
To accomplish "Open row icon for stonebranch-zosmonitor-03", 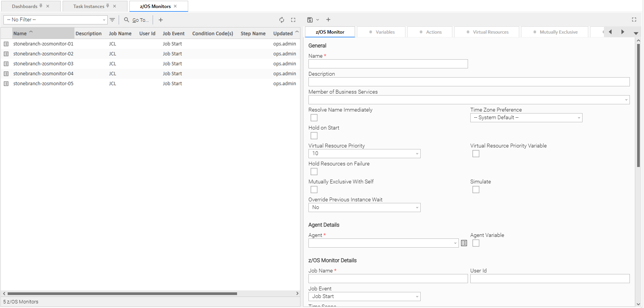I will (6, 64).
